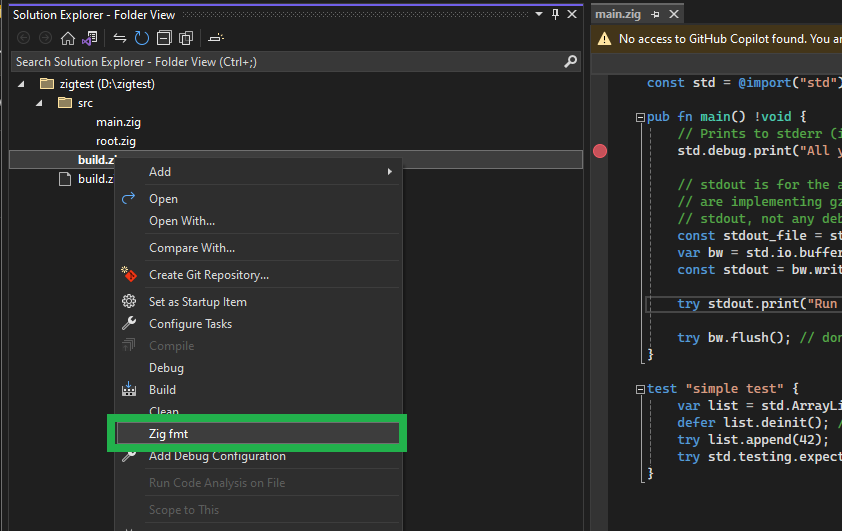Click the Show All Files icon

(186, 38)
